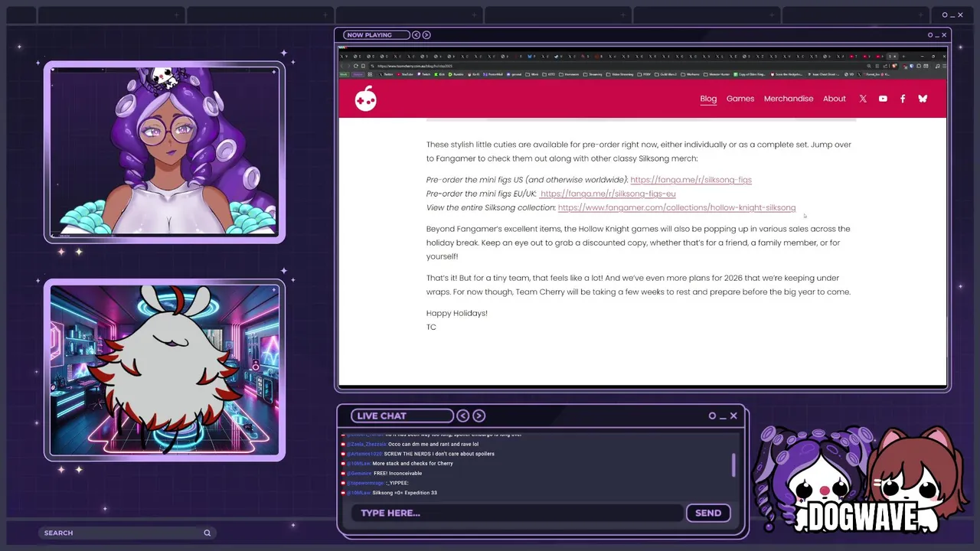980x551 pixels.
Task: Open the Isaac Cheat Sheet bookmark
Action: tap(824, 74)
